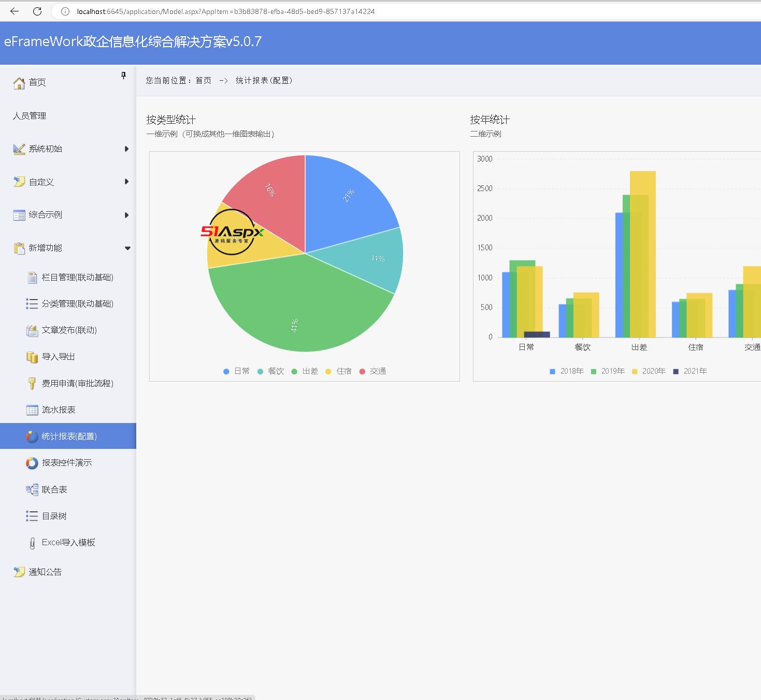Image resolution: width=761 pixels, height=700 pixels.
Task: Hide the 2021年 series in bar legend
Action: (690, 371)
